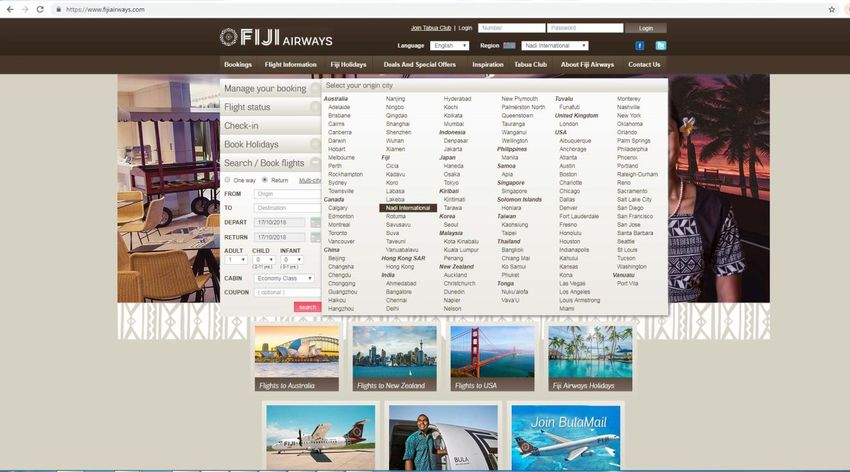Bookmark page with the star icon
This screenshot has height=472, width=850.
pyautogui.click(x=831, y=9)
